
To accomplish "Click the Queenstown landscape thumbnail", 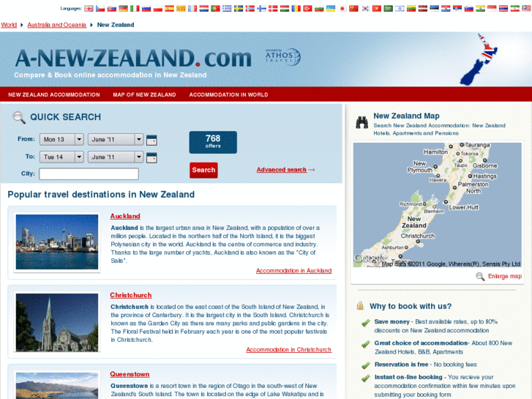I will [57, 386].
